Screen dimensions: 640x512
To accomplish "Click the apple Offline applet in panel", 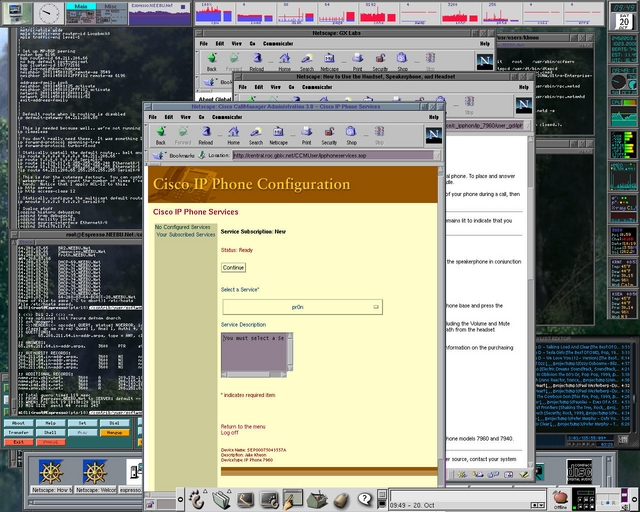I will [x=560, y=500].
